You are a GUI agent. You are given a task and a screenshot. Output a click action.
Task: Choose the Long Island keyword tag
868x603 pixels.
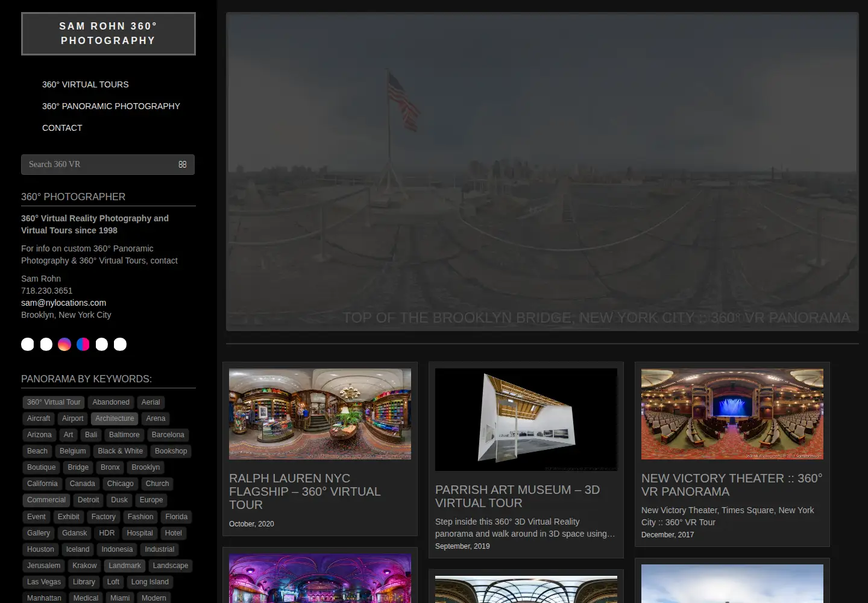point(150,582)
